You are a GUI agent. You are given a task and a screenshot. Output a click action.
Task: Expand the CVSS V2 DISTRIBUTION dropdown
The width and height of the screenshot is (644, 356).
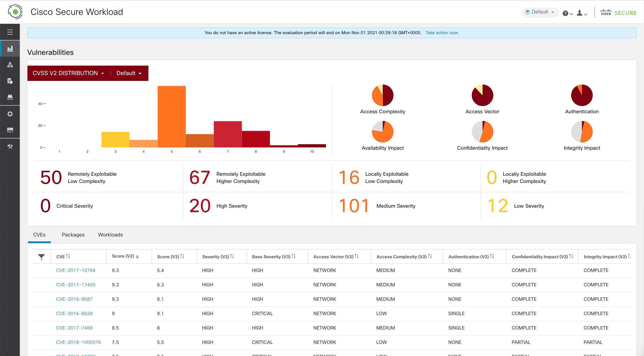coord(68,73)
